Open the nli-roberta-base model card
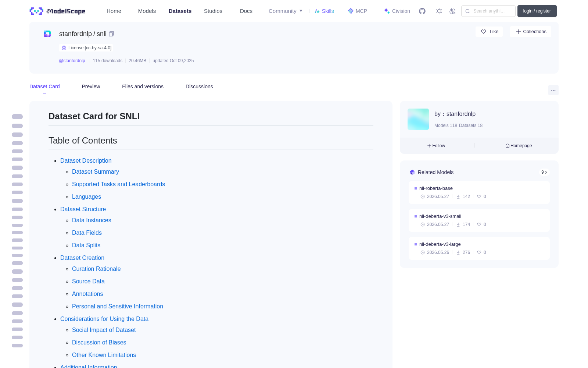This screenshot has width=588, height=368. (x=479, y=192)
